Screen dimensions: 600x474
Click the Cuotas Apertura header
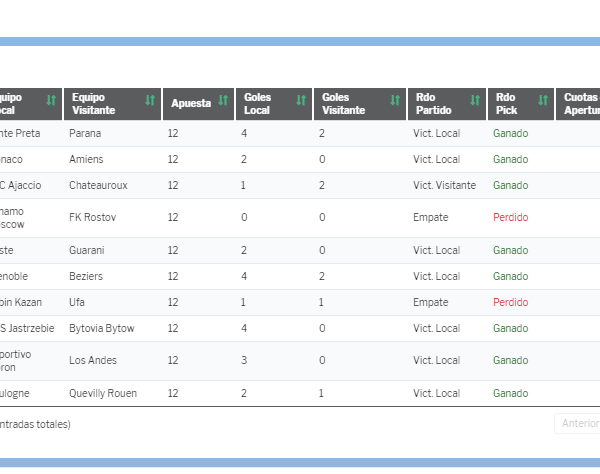click(x=579, y=104)
